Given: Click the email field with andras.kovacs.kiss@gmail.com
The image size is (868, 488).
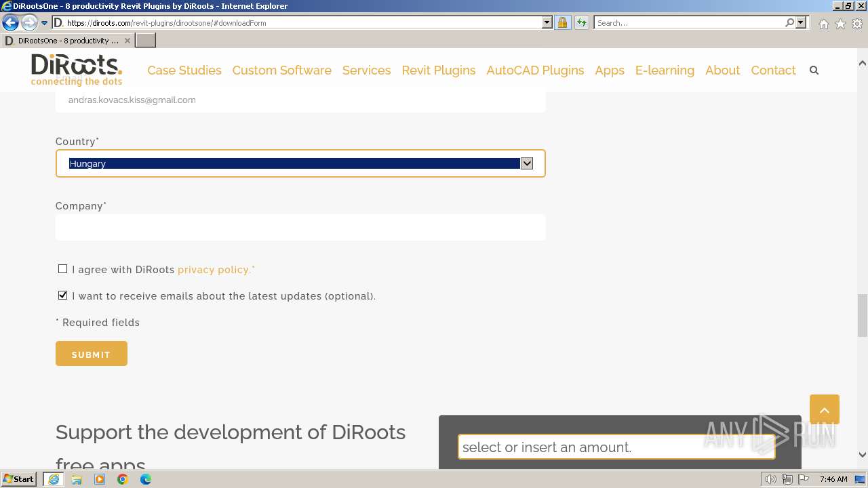Looking at the screenshot, I should tap(300, 100).
